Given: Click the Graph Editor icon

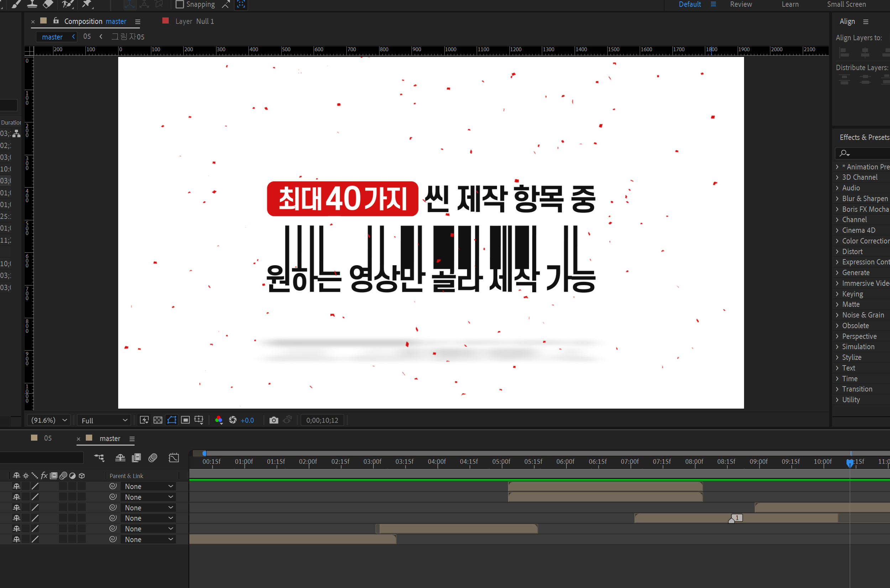Looking at the screenshot, I should point(174,458).
